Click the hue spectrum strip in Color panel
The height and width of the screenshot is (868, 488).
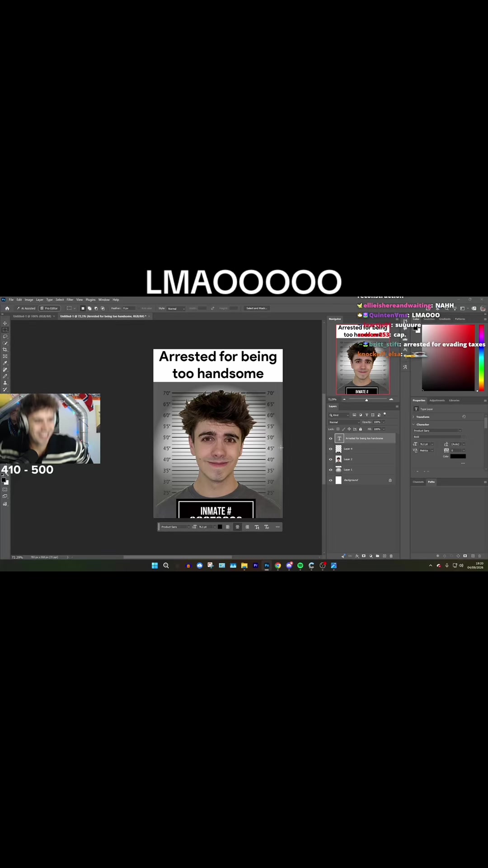[x=482, y=358]
